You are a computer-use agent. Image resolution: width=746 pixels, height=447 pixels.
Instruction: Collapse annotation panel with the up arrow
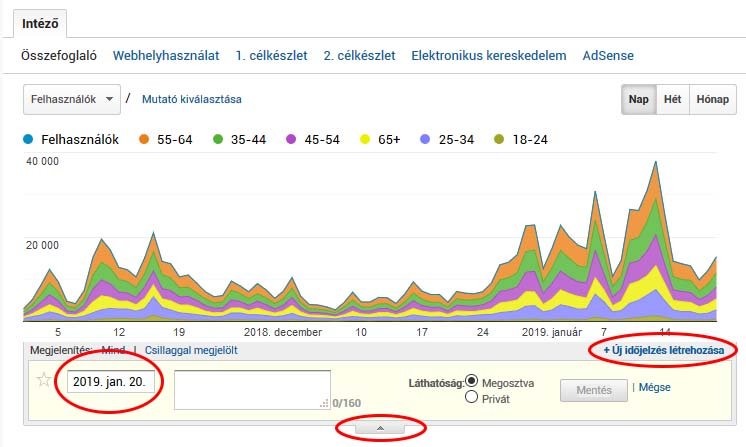(x=380, y=428)
